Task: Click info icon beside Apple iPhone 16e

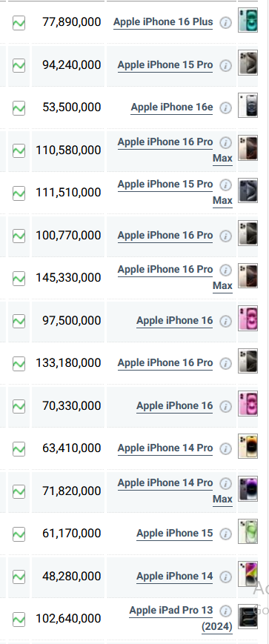Action: pyautogui.click(x=225, y=108)
